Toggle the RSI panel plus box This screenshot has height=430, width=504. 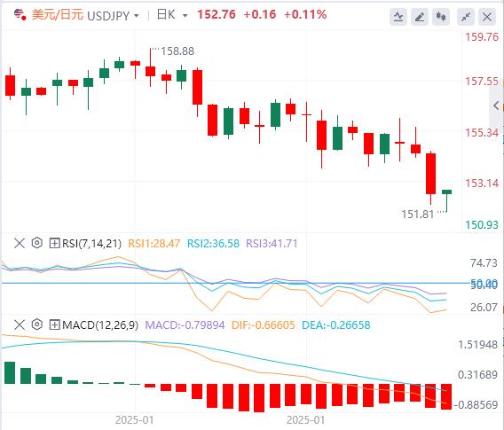coord(54,243)
